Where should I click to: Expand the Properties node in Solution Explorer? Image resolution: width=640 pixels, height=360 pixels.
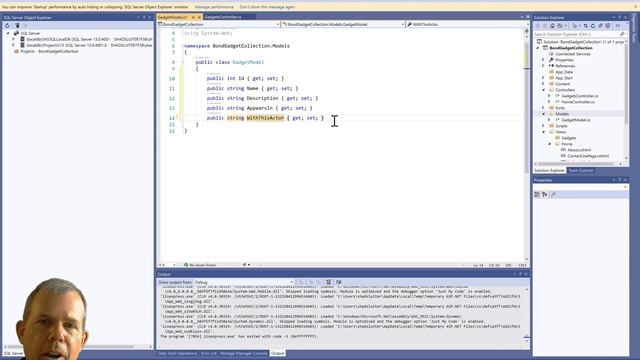(543, 60)
